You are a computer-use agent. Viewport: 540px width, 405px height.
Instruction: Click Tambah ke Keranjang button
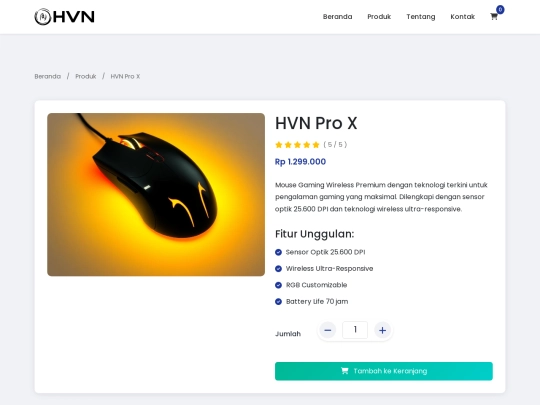[x=384, y=371]
